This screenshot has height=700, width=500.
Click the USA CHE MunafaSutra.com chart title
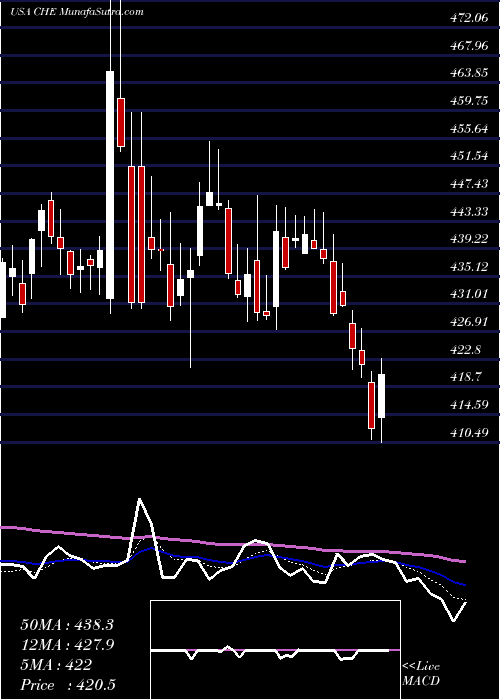(x=77, y=12)
